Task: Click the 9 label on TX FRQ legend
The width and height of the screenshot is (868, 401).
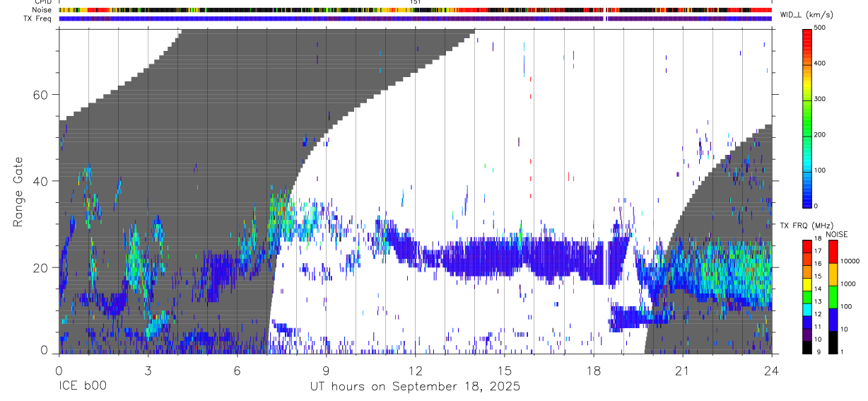Action: tap(819, 351)
